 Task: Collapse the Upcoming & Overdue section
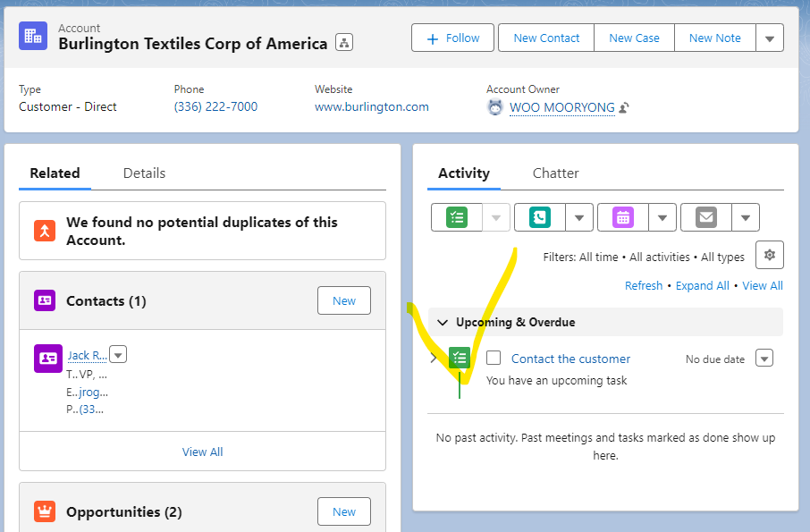tap(443, 322)
